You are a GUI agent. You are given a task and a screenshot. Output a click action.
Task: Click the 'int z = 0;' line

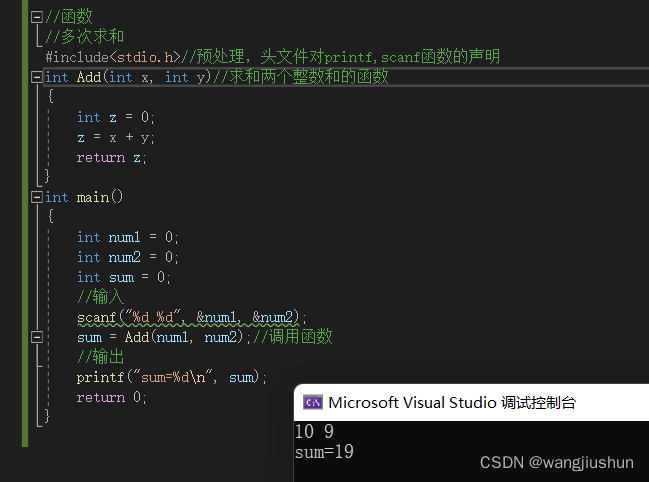(x=115, y=117)
